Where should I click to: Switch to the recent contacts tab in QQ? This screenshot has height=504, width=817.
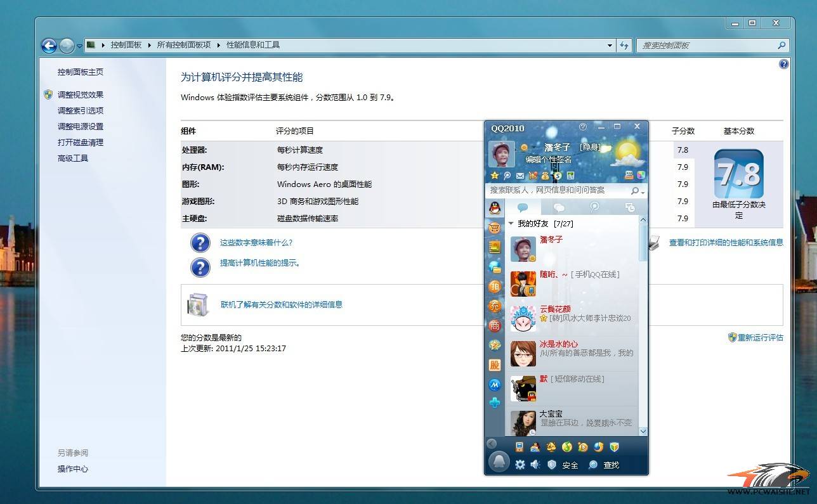pos(630,207)
